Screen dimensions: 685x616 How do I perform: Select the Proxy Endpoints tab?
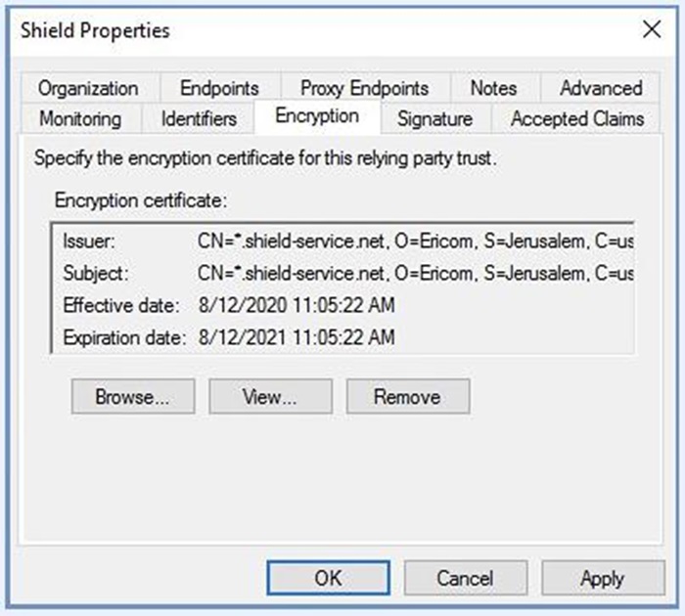pyautogui.click(x=364, y=88)
